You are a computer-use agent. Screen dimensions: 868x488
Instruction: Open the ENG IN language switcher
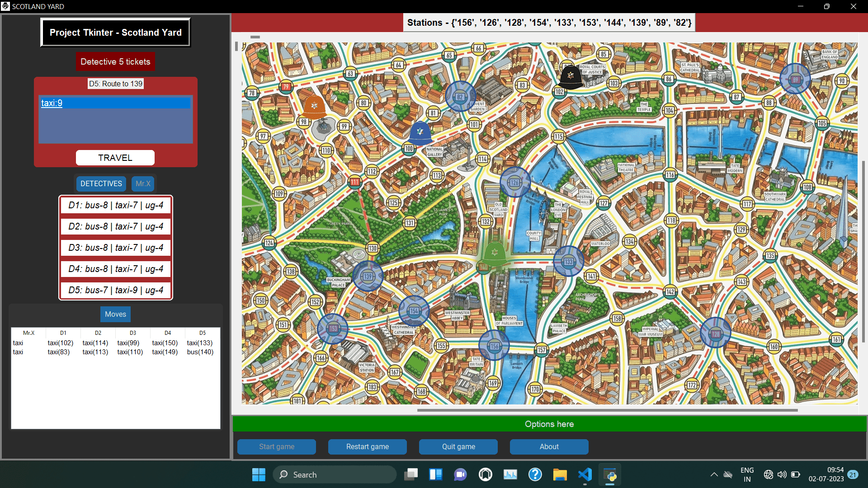[x=747, y=474]
